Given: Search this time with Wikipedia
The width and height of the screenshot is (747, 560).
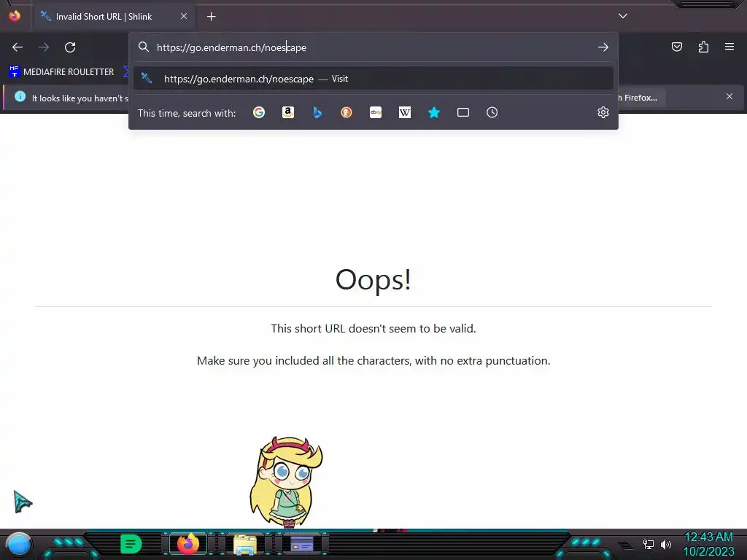Looking at the screenshot, I should coord(404,112).
